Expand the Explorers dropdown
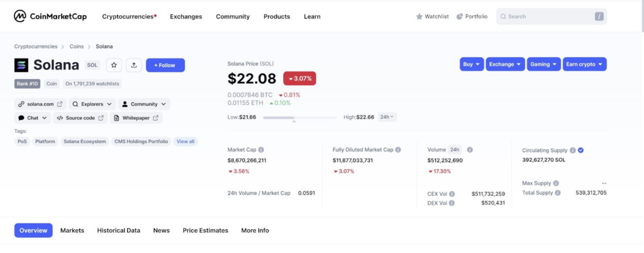This screenshot has width=644, height=253. point(92,104)
